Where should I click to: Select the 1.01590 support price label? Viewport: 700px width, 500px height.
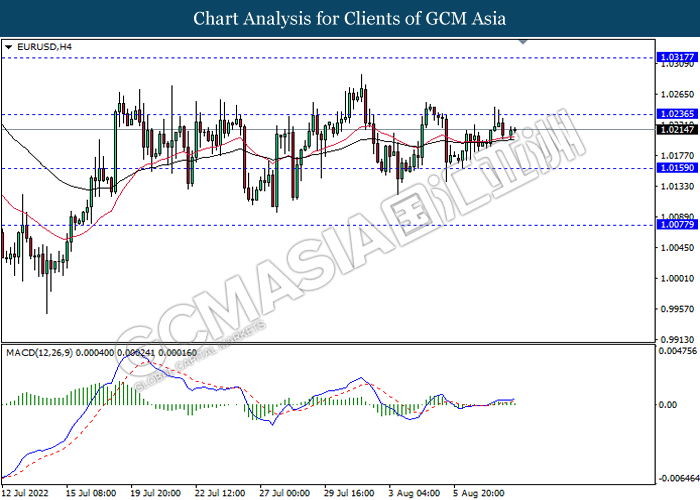click(677, 168)
